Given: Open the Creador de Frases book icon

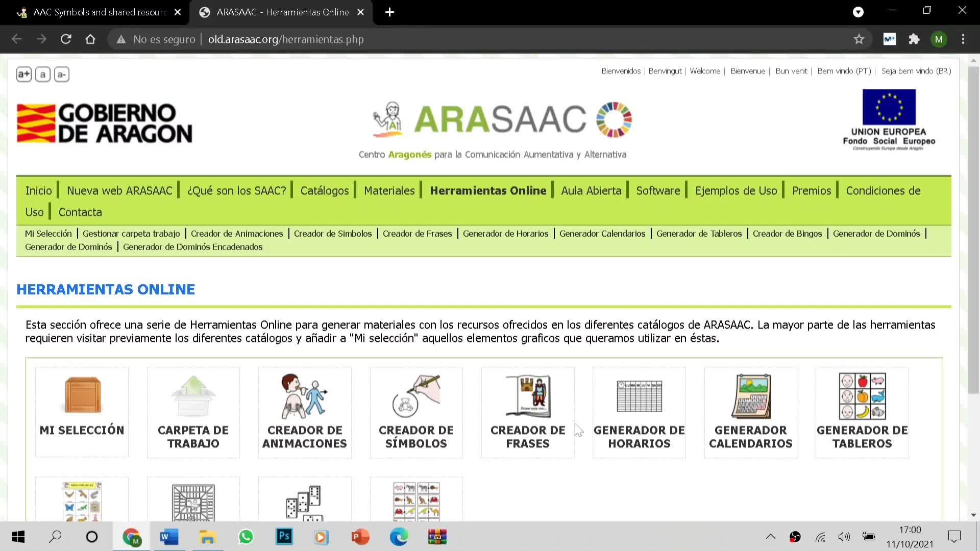Looking at the screenshot, I should point(528,396).
